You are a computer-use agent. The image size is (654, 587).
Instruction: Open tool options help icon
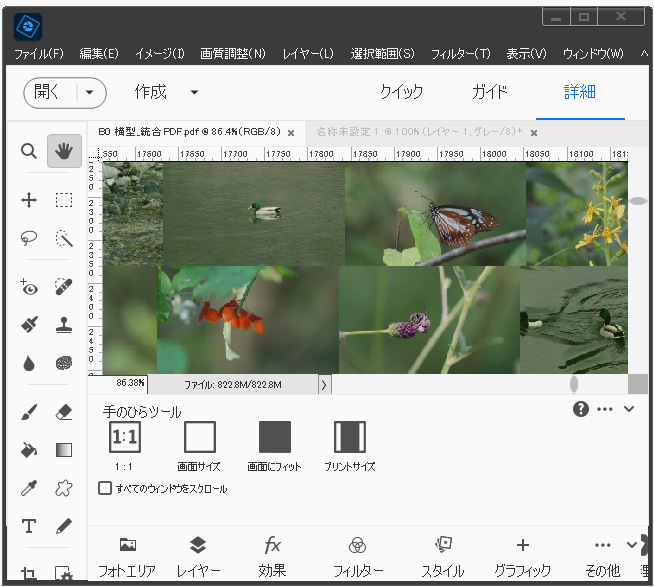click(x=581, y=409)
